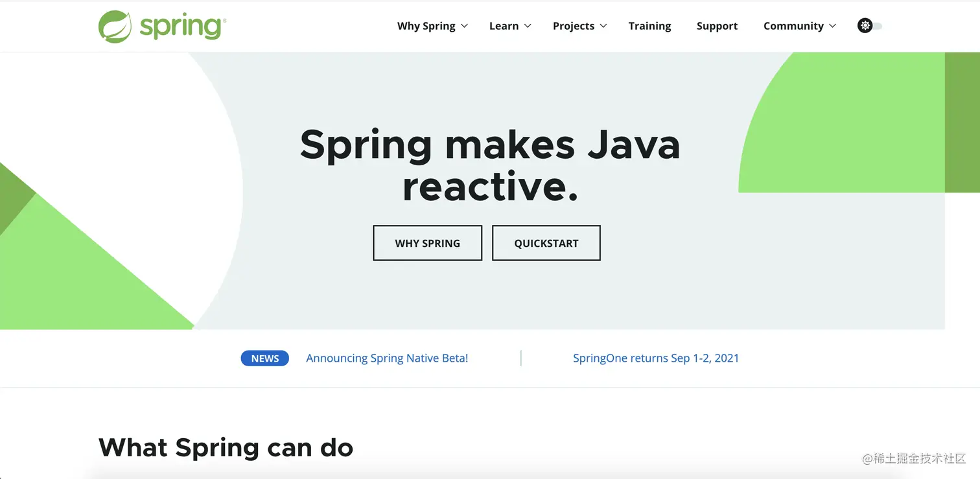The height and width of the screenshot is (479, 980).
Task: Expand the Projects dropdown chevron
Action: click(603, 26)
